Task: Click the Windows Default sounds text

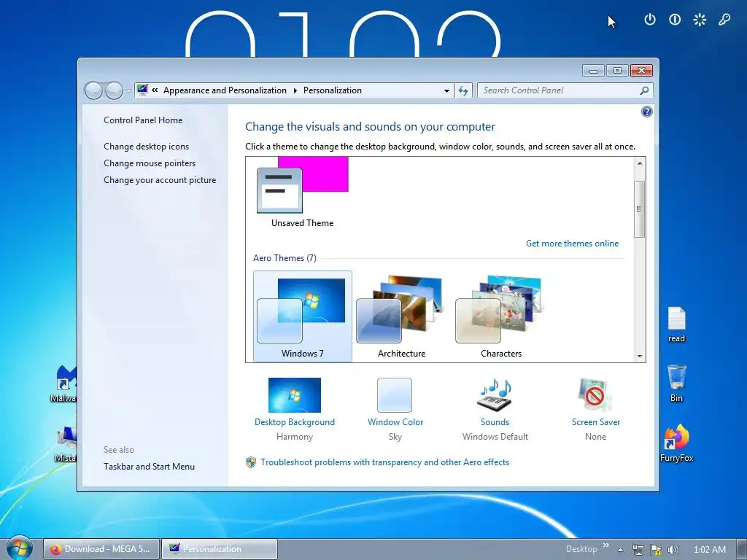Action: (x=495, y=436)
